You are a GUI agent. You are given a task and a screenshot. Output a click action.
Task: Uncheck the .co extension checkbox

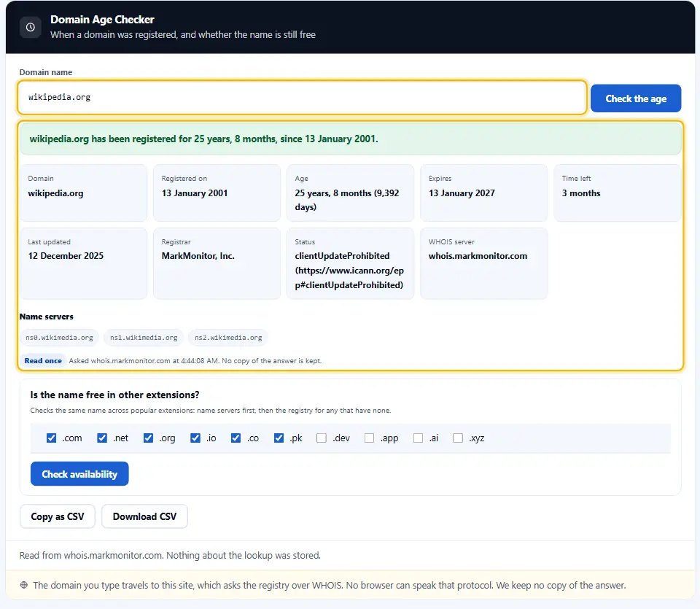pos(236,438)
